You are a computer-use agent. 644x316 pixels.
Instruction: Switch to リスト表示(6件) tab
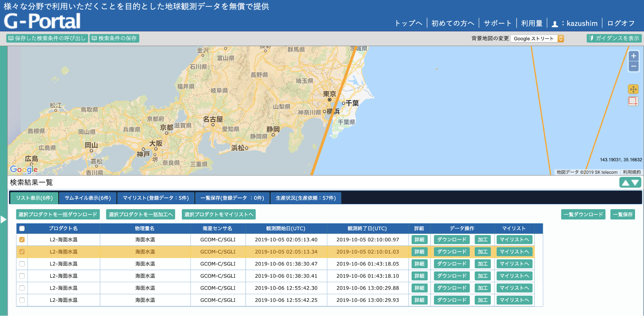point(34,198)
